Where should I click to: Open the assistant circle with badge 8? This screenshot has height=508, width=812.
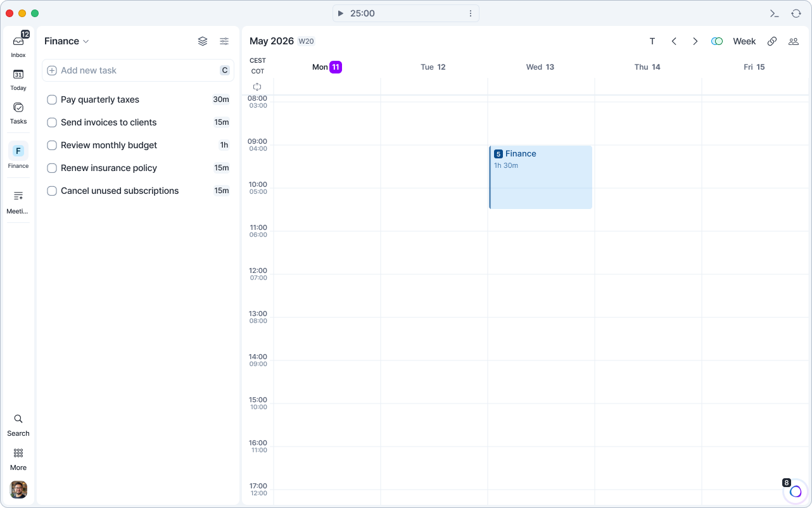(x=796, y=492)
